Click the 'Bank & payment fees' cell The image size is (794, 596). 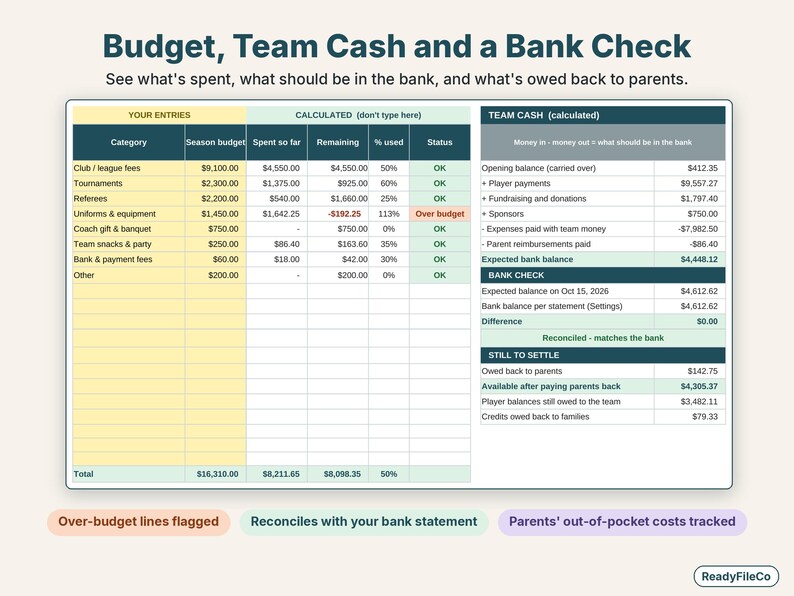pyautogui.click(x=129, y=259)
